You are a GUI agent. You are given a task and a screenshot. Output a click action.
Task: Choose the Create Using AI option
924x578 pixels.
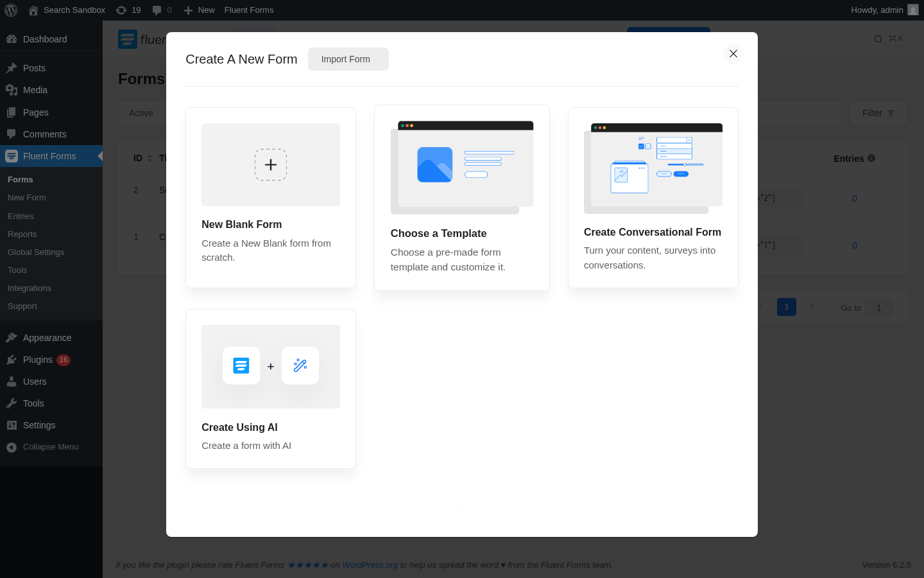click(271, 389)
